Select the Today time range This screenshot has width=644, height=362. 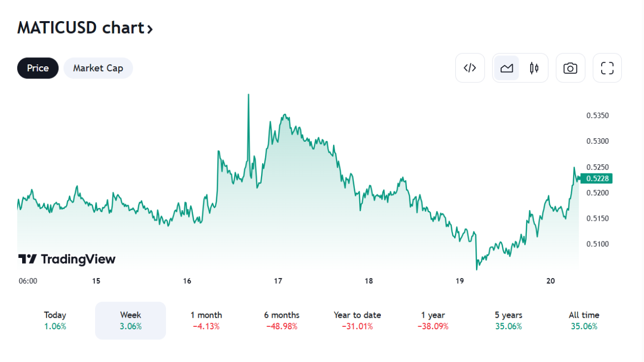(x=55, y=320)
